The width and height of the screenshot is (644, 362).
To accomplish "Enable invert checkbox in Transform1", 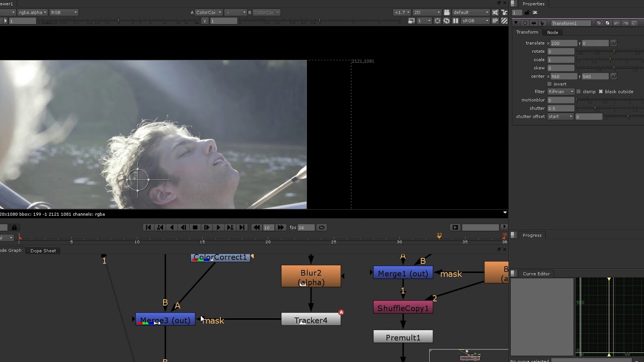I will coord(549,84).
